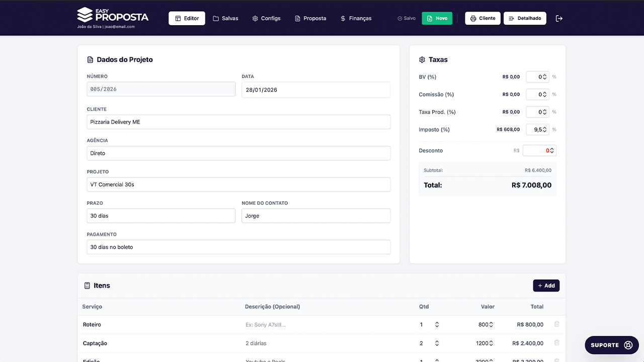The width and height of the screenshot is (644, 362).
Task: Delete the Roteiro item with trash icon
Action: (x=556, y=324)
